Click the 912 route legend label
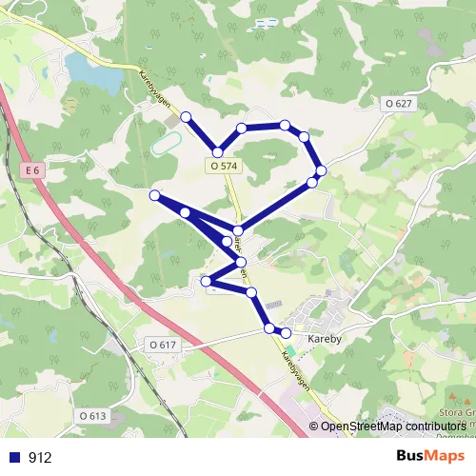This screenshot has width=476, height=476. pos(40,457)
